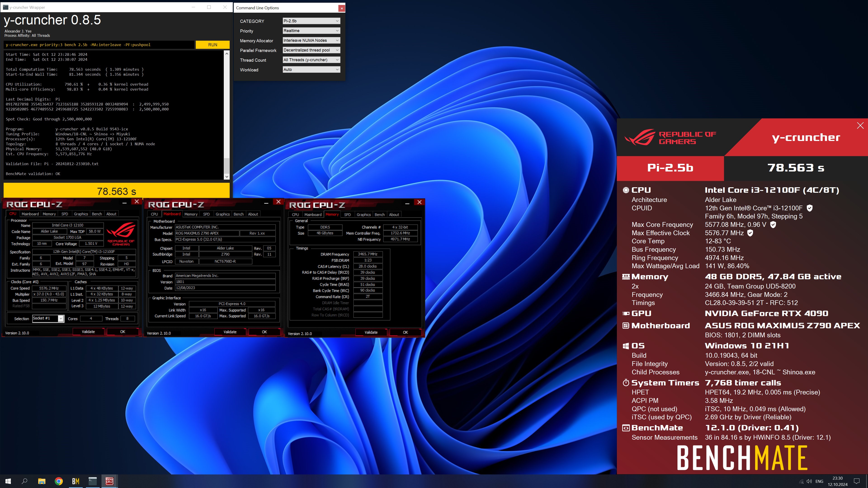Click the CPUID verified shield icon
Viewport: 868px width, 488px height.
pyautogui.click(x=810, y=208)
